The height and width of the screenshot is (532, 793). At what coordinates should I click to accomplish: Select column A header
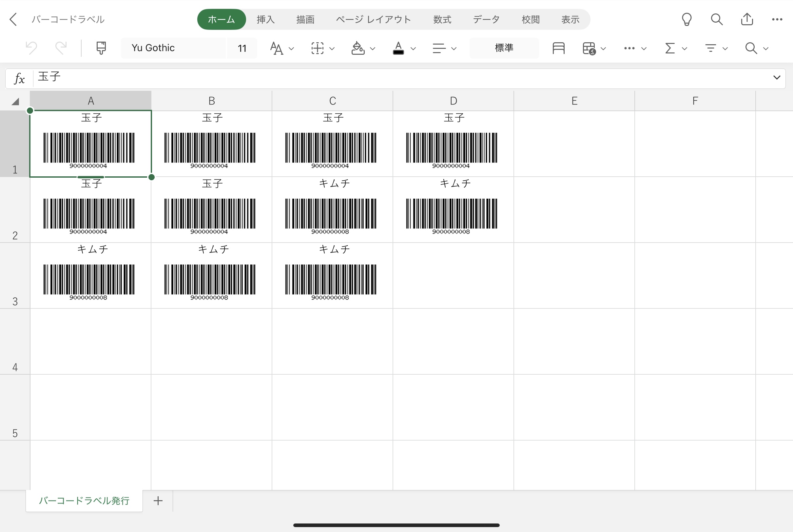(90, 101)
